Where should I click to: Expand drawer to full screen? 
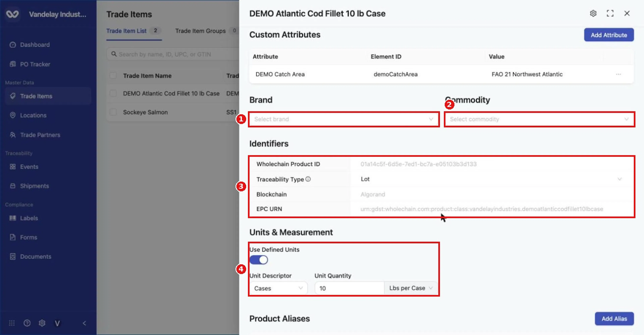coord(610,13)
